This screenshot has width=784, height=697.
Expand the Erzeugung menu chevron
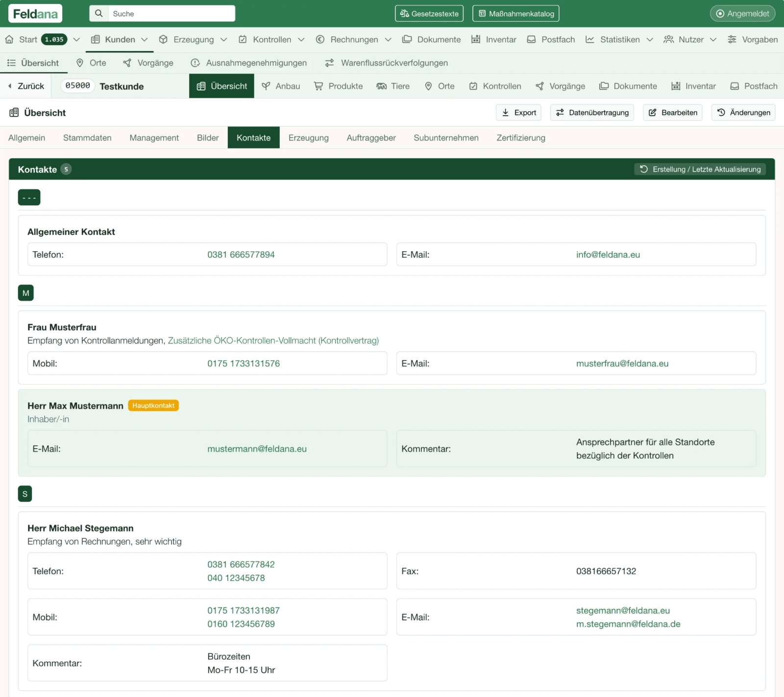click(224, 40)
